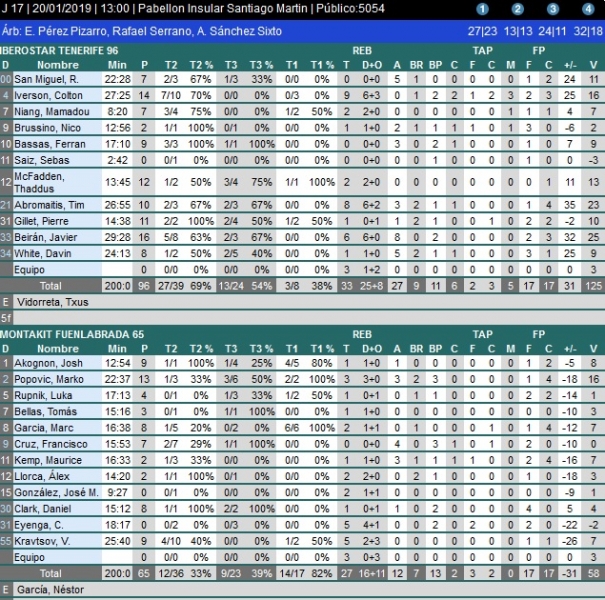Screen dimensions: 605x600
Task: Open player Bassas, Ferran
Action: click(x=49, y=144)
